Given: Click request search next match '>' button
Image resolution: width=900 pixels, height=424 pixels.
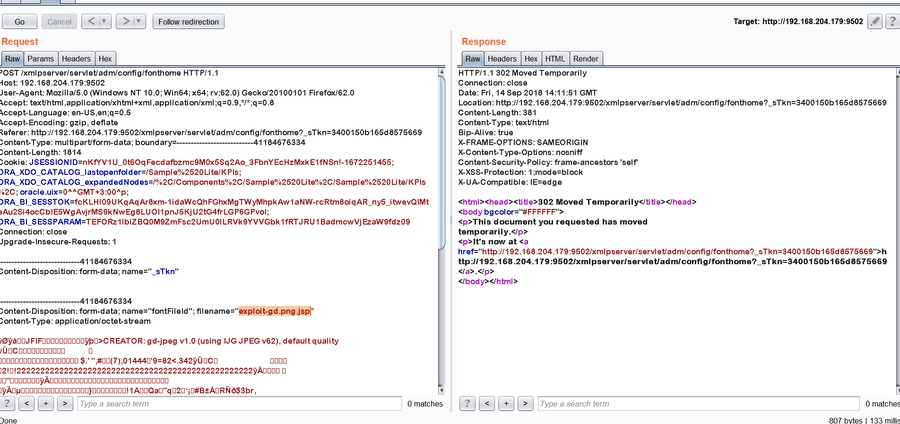Looking at the screenshot, I should point(65,403).
